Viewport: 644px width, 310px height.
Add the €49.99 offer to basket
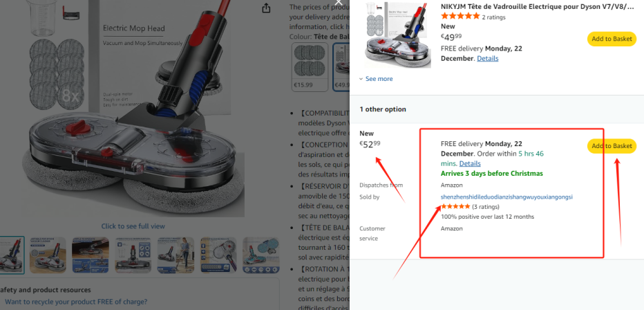(x=612, y=39)
